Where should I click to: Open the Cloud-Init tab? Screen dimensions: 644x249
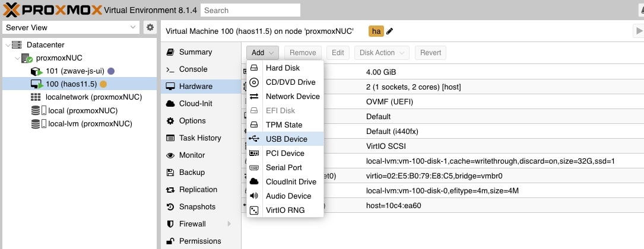click(201, 103)
